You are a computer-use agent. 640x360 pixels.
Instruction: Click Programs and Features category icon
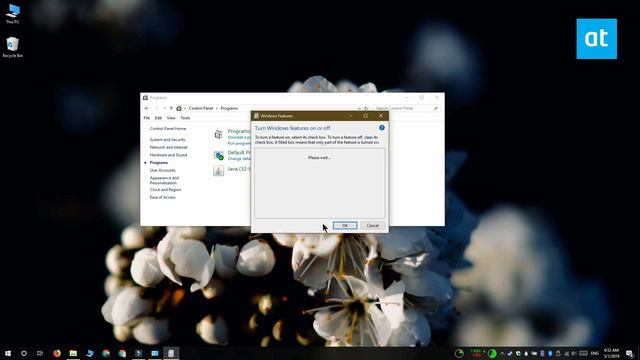218,134
